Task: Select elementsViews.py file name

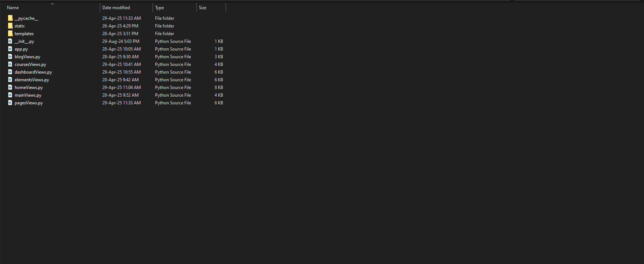Action: pos(32,80)
